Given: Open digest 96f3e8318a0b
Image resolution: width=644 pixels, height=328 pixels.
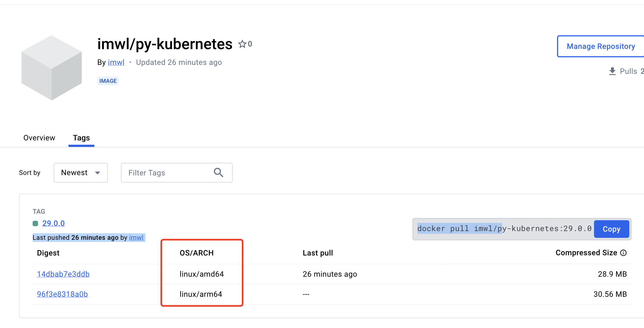Looking at the screenshot, I should [62, 294].
